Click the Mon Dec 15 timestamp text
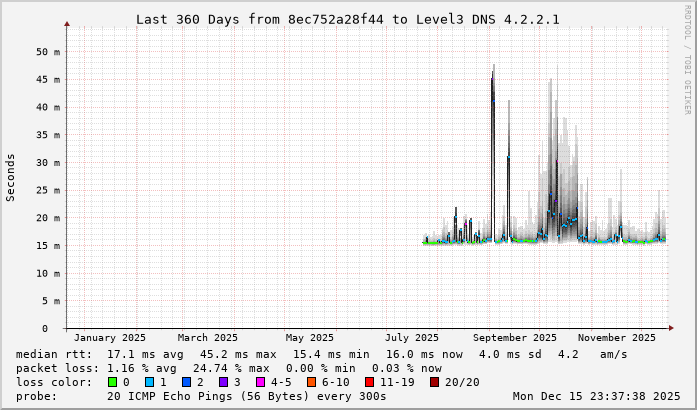This screenshot has width=697, height=410. coord(596,396)
